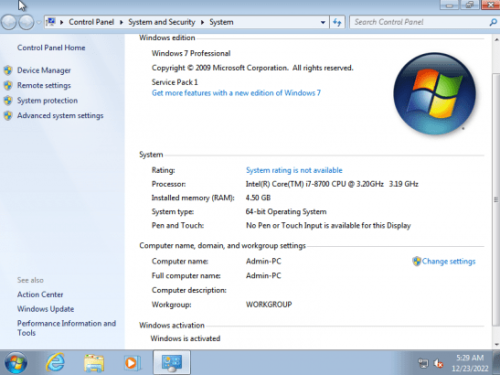Click the Admin-PC value beside Full computer name

(x=263, y=276)
